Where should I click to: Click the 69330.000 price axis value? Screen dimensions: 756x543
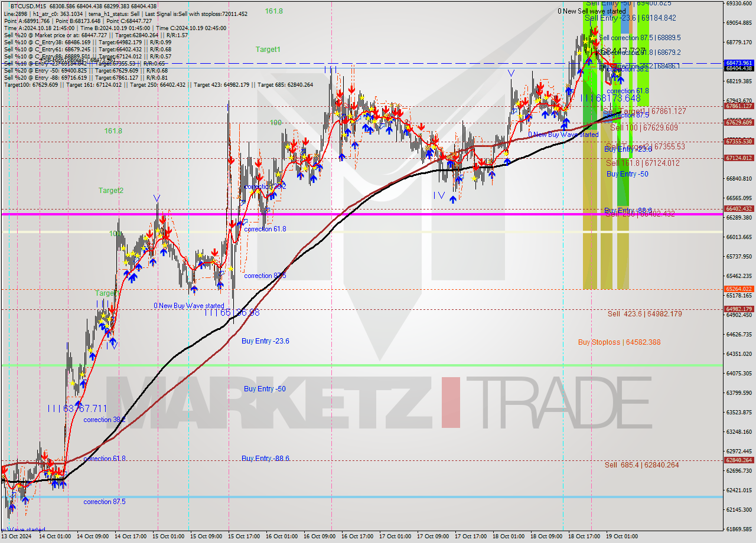click(x=739, y=4)
